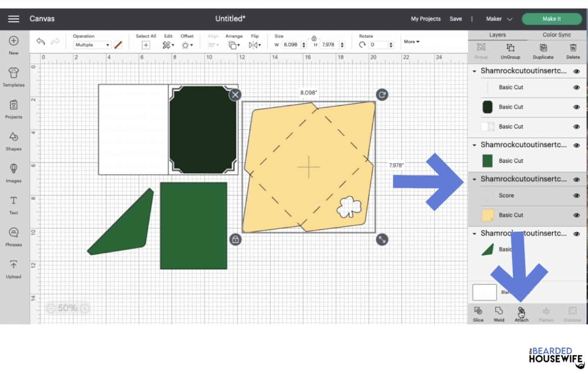Click the Make It button
This screenshot has width=588, height=374.
pyautogui.click(x=552, y=18)
